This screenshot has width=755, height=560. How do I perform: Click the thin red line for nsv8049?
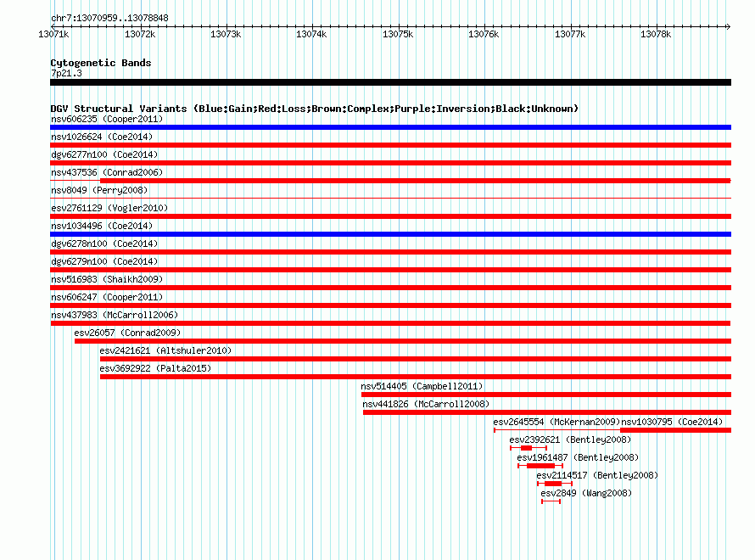coord(390,198)
